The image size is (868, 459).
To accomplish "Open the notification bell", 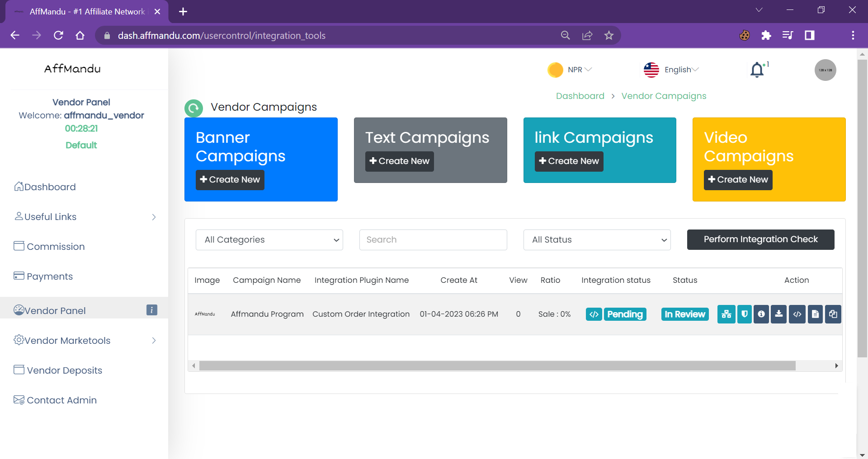I will click(x=757, y=70).
